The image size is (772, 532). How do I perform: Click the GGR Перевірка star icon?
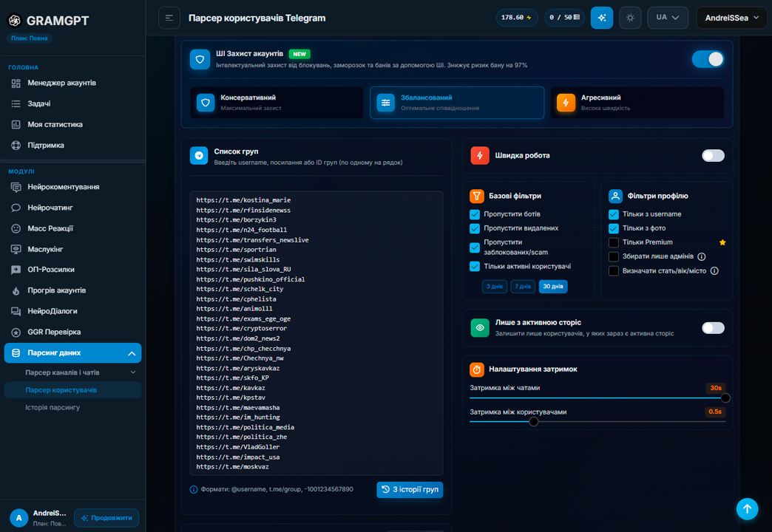pyautogui.click(x=16, y=332)
